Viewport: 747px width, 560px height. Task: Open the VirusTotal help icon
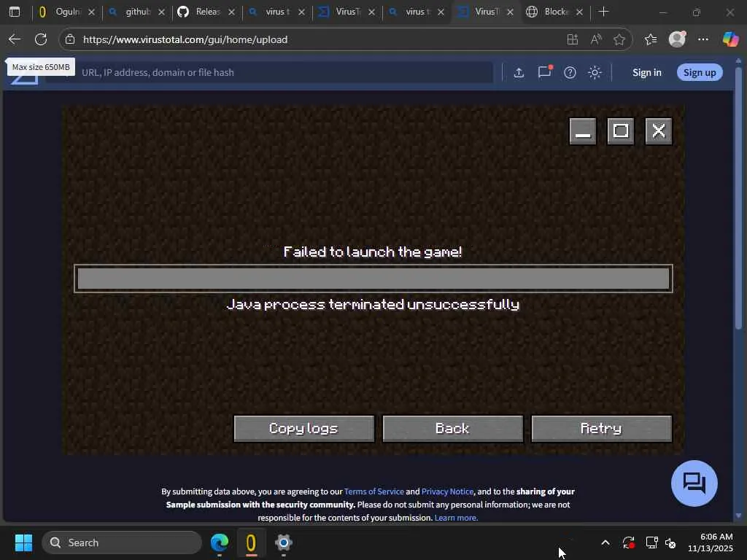point(570,72)
